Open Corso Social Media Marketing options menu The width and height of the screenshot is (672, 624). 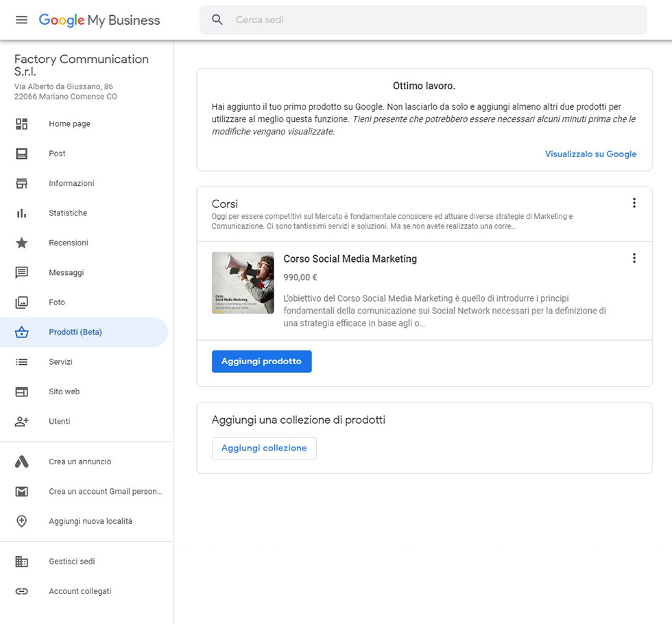[634, 258]
